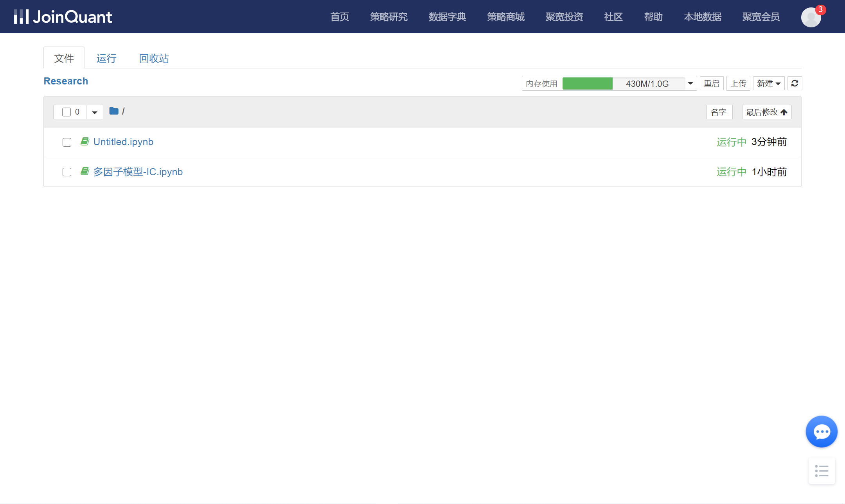Open the Research folder link
The width and height of the screenshot is (845, 504).
[x=65, y=81]
